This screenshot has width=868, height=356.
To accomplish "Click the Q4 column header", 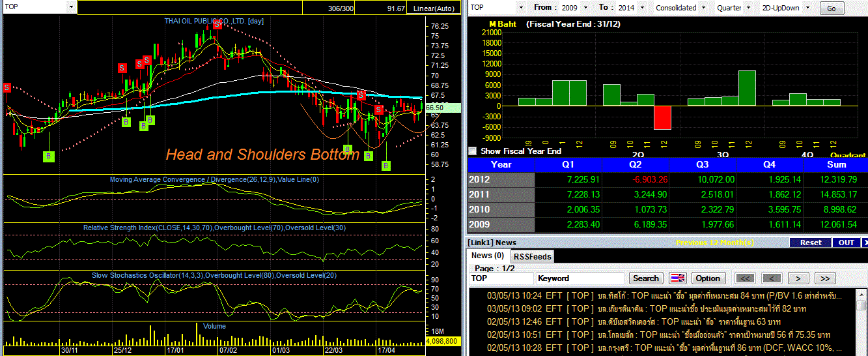I will point(770,165).
